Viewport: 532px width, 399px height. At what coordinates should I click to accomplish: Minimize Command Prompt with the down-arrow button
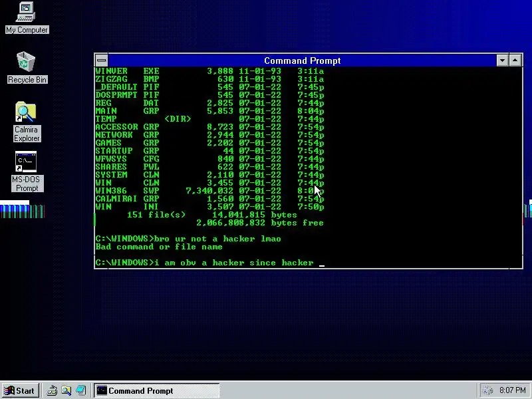pos(502,61)
